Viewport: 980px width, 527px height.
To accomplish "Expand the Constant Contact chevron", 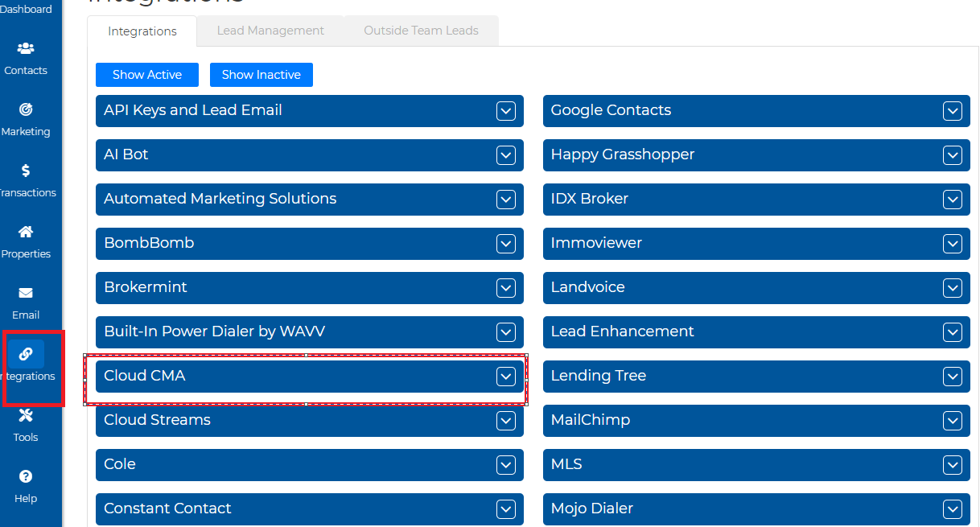I will [506, 509].
